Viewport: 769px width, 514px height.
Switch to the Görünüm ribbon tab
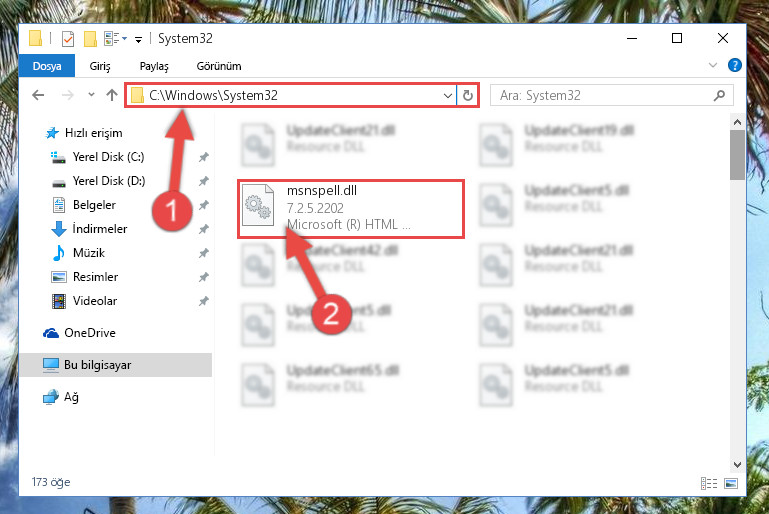point(219,66)
